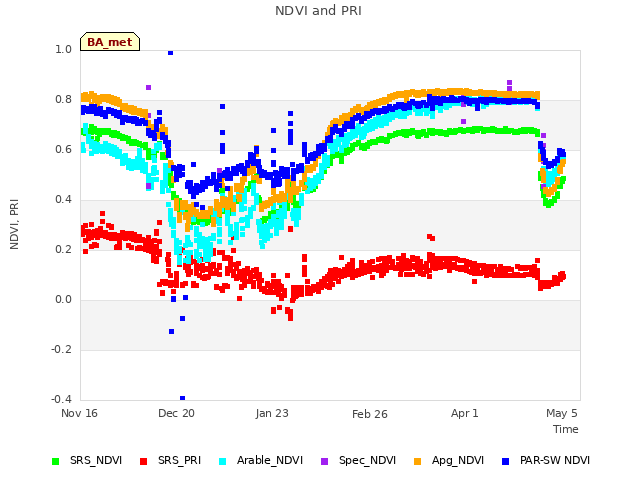
Task: Click the Nov 16 x-axis label
Action: [x=79, y=413]
